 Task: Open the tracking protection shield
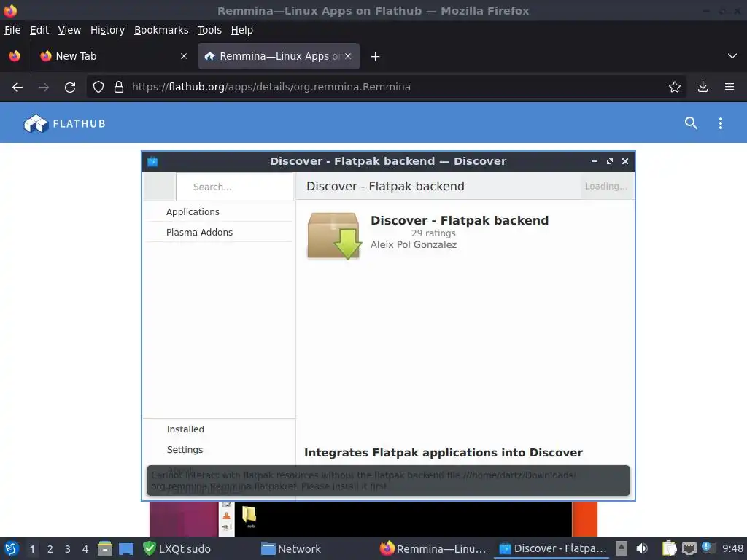point(98,87)
